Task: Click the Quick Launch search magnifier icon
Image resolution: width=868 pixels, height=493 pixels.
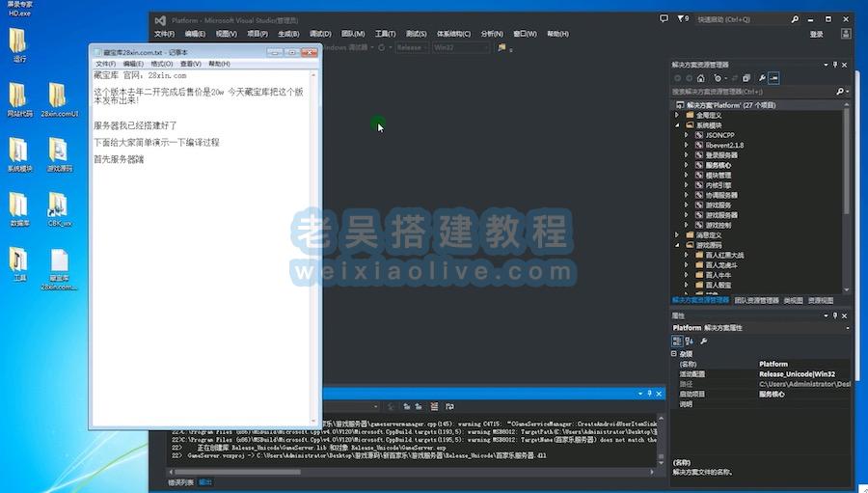Action: coord(795,19)
